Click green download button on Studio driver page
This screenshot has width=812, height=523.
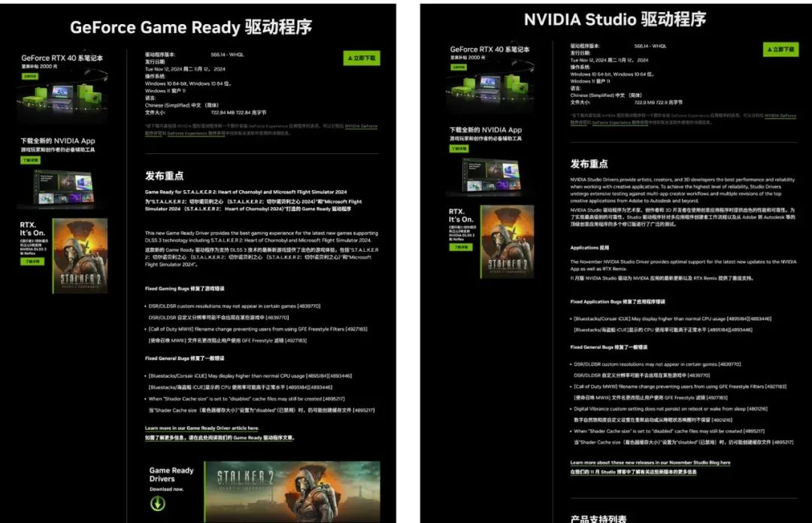pyautogui.click(x=780, y=49)
